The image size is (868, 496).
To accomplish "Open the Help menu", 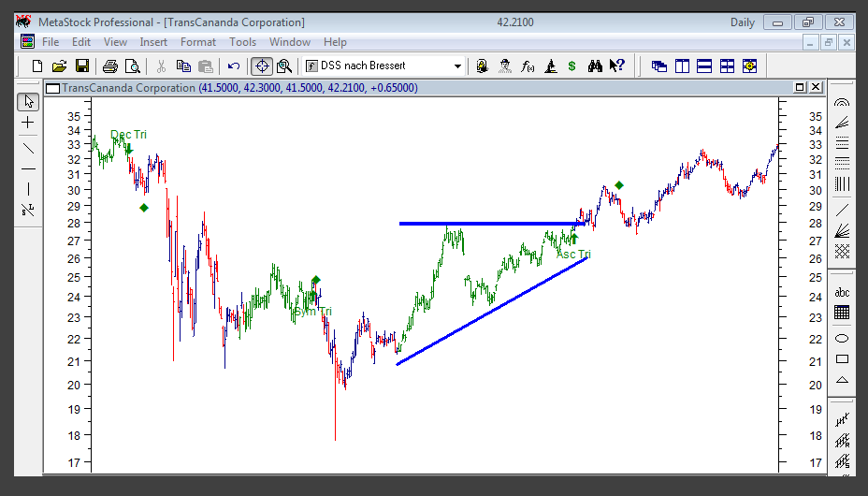I will coord(335,42).
